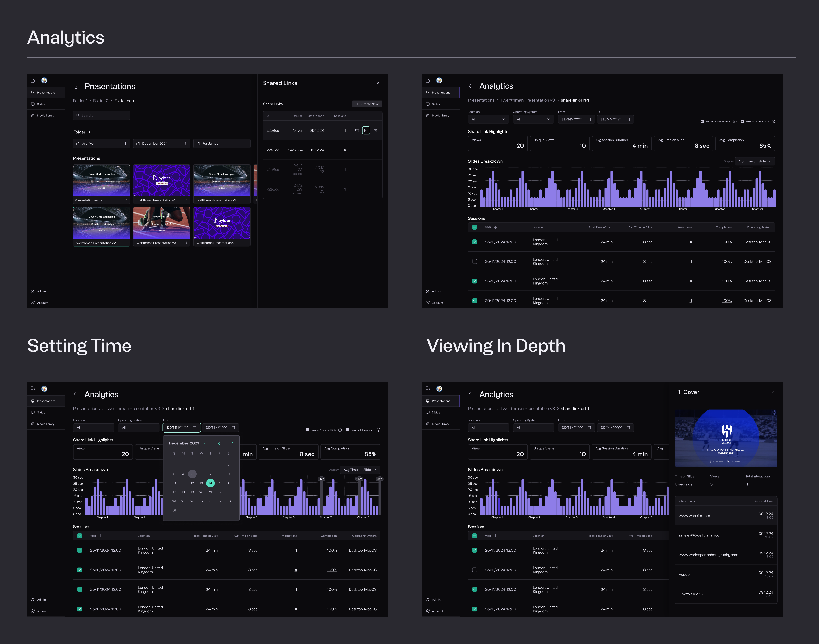Open www.website.com interaction row
This screenshot has height=644, width=819.
tap(694, 516)
